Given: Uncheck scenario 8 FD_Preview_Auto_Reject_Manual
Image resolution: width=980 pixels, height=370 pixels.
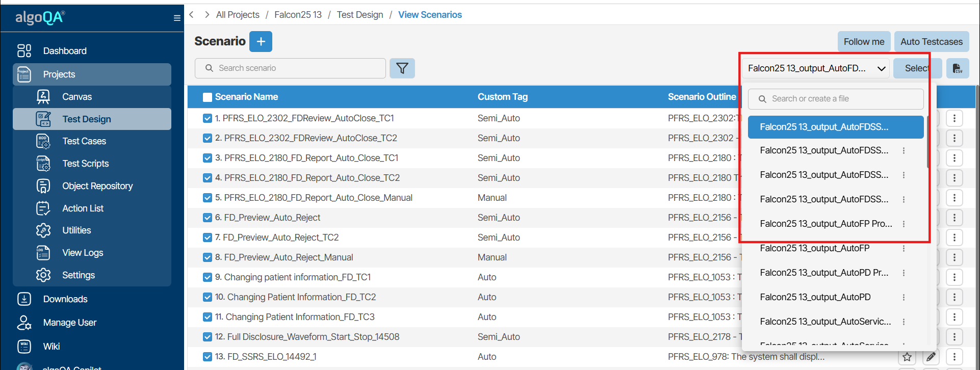Looking at the screenshot, I should coord(208,257).
